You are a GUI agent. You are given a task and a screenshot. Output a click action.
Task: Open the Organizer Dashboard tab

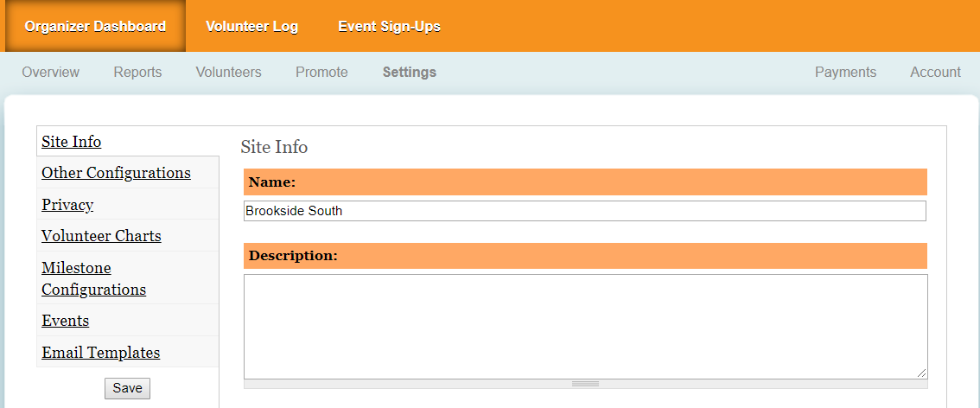[95, 27]
